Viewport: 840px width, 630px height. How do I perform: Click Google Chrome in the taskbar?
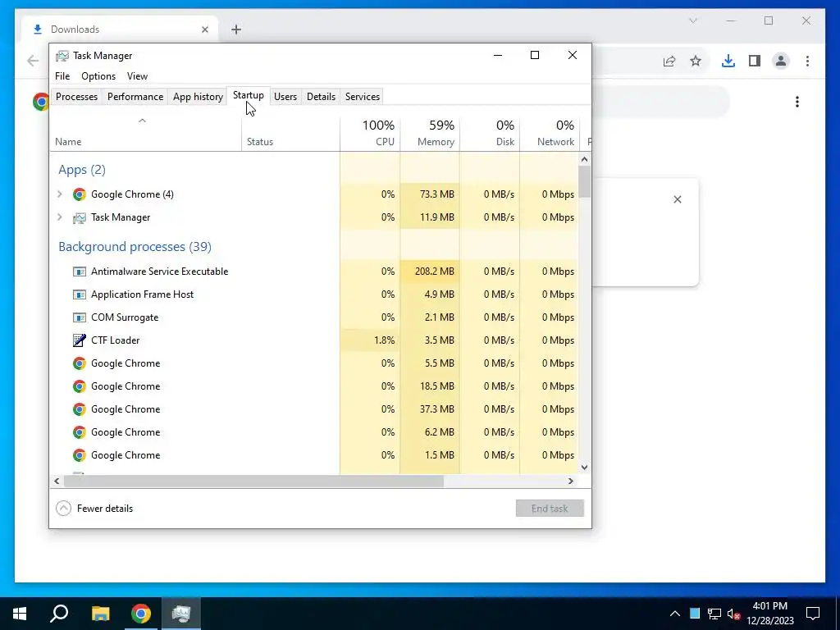[x=141, y=614]
